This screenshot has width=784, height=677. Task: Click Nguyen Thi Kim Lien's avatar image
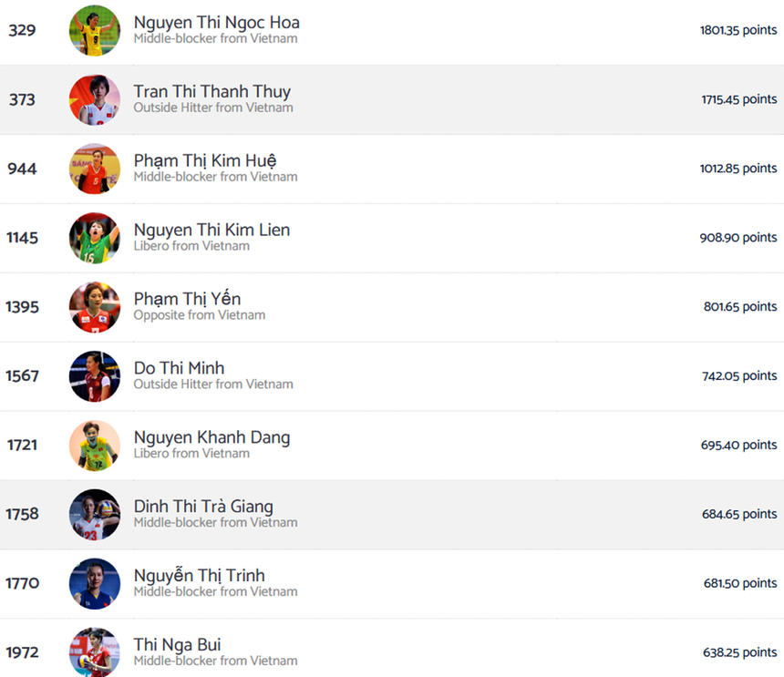coord(95,239)
